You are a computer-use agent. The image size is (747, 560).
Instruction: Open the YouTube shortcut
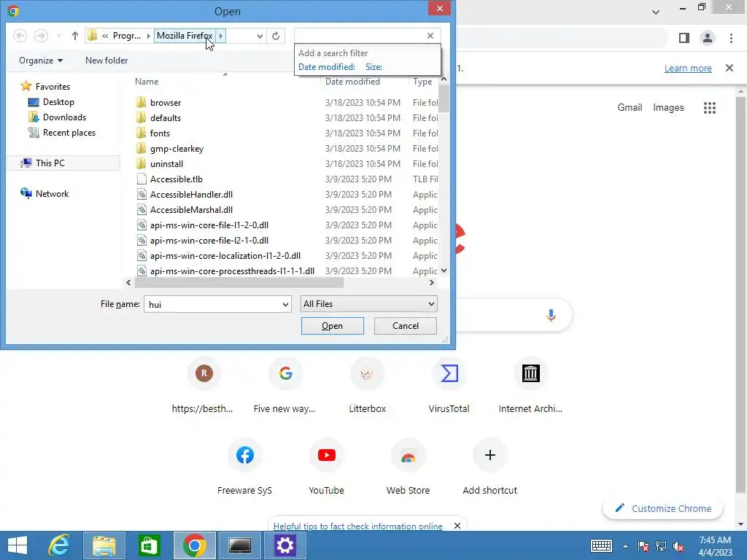(326, 467)
